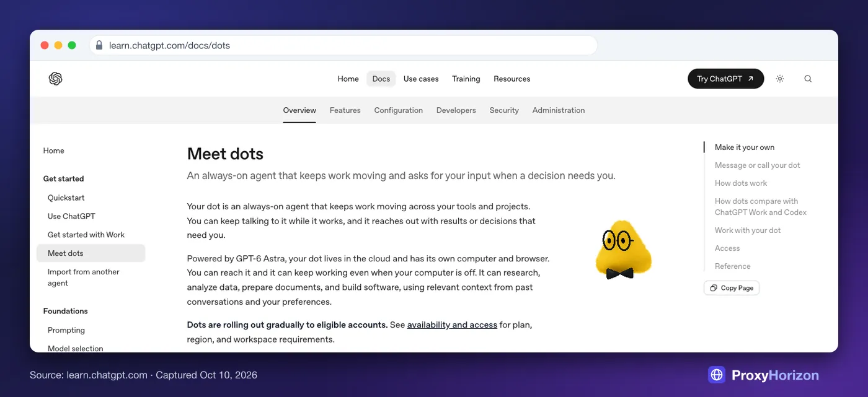Image resolution: width=868 pixels, height=397 pixels.
Task: Jump to Access section in contents
Action: pos(727,248)
